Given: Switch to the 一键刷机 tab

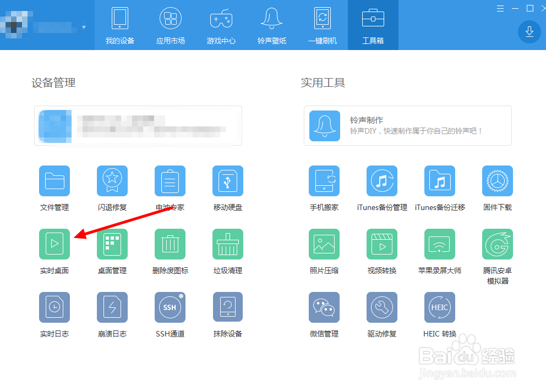Looking at the screenshot, I should [323, 25].
